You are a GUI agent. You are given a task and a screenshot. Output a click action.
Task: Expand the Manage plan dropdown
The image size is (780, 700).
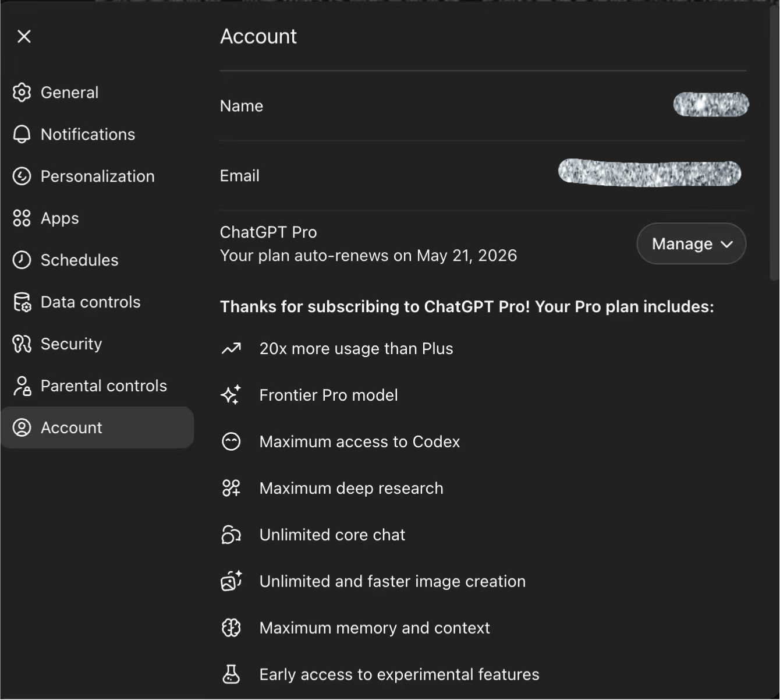coord(691,243)
